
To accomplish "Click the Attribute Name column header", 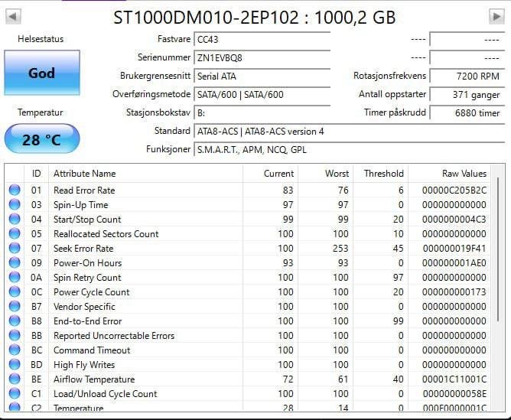I will pos(145,174).
